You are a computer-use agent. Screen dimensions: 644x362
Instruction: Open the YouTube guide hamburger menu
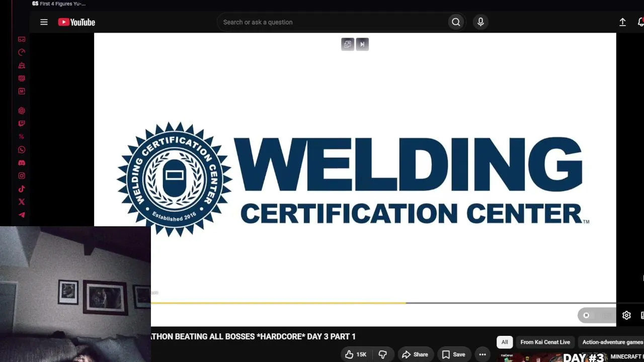click(44, 22)
